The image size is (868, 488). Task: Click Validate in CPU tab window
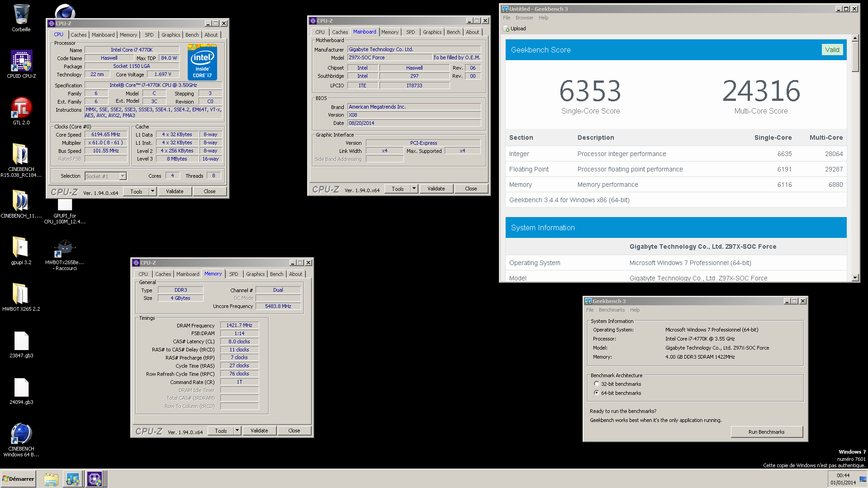[175, 191]
